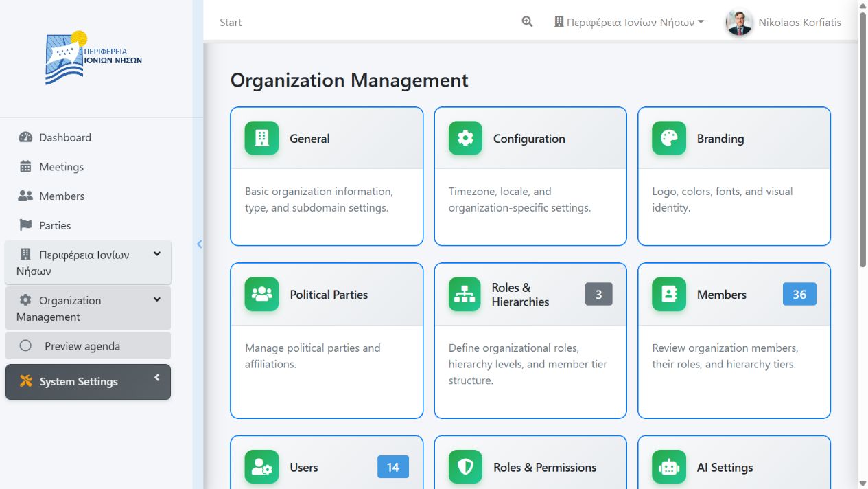Open the Roles & Hierarchies card title
The height and width of the screenshot is (489, 868).
coord(520,294)
